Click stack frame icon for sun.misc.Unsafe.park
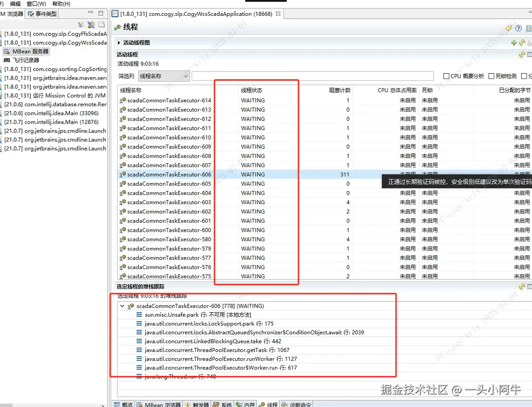 point(139,315)
